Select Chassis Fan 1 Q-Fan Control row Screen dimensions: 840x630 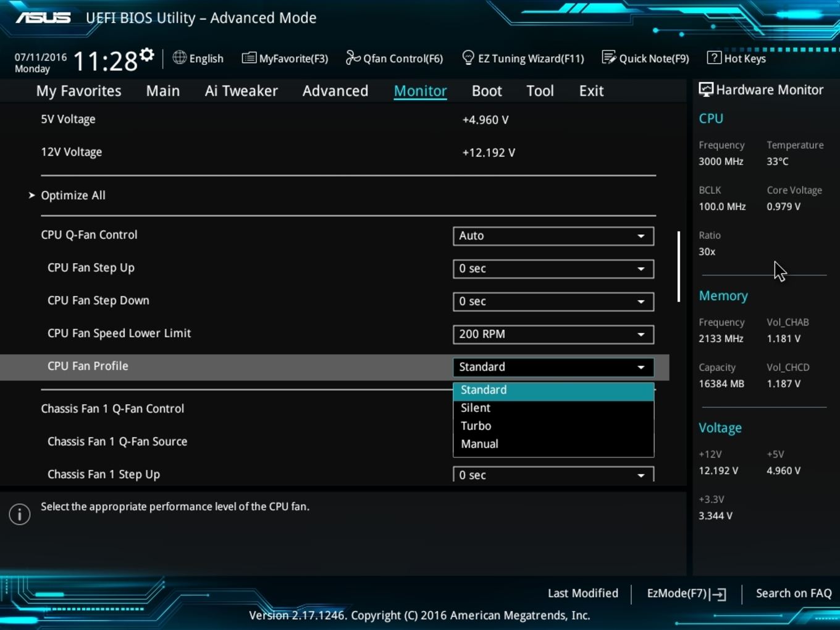pyautogui.click(x=112, y=409)
